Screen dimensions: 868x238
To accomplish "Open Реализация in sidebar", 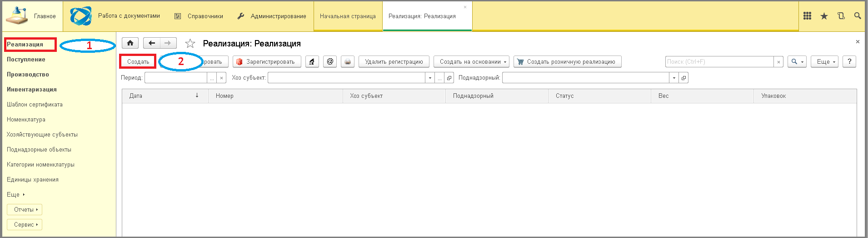I will 25,45.
